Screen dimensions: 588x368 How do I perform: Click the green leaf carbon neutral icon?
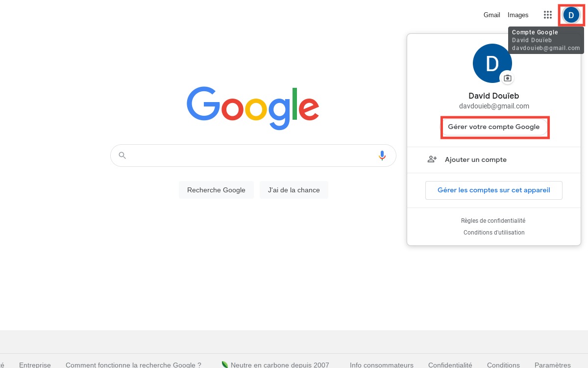pos(225,365)
